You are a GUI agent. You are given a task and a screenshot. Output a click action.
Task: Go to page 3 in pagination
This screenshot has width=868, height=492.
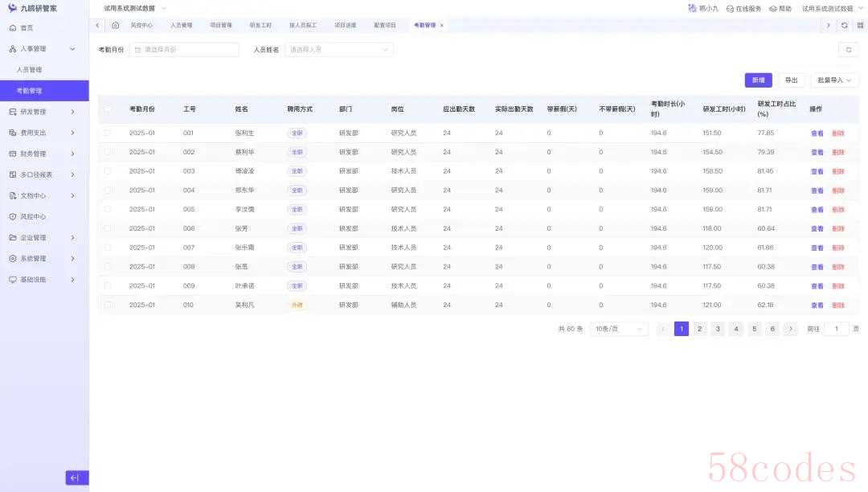tap(718, 329)
